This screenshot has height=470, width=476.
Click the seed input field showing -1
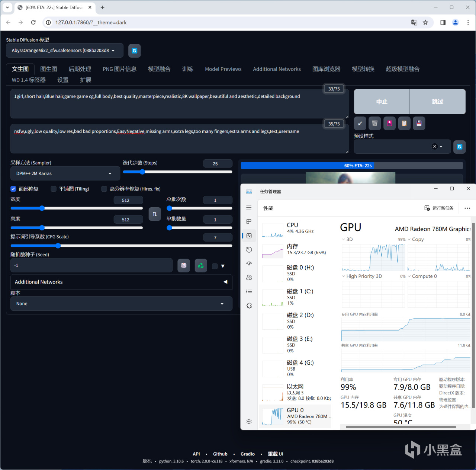(x=91, y=266)
